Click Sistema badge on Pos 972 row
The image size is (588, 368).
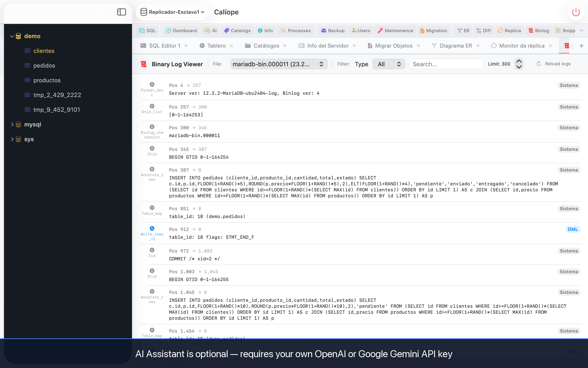click(x=568, y=251)
